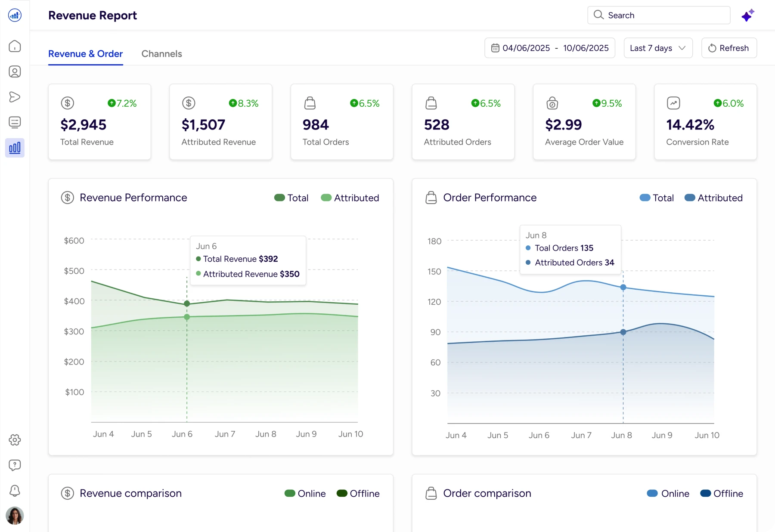Click the AI sparkle icon

point(747,15)
